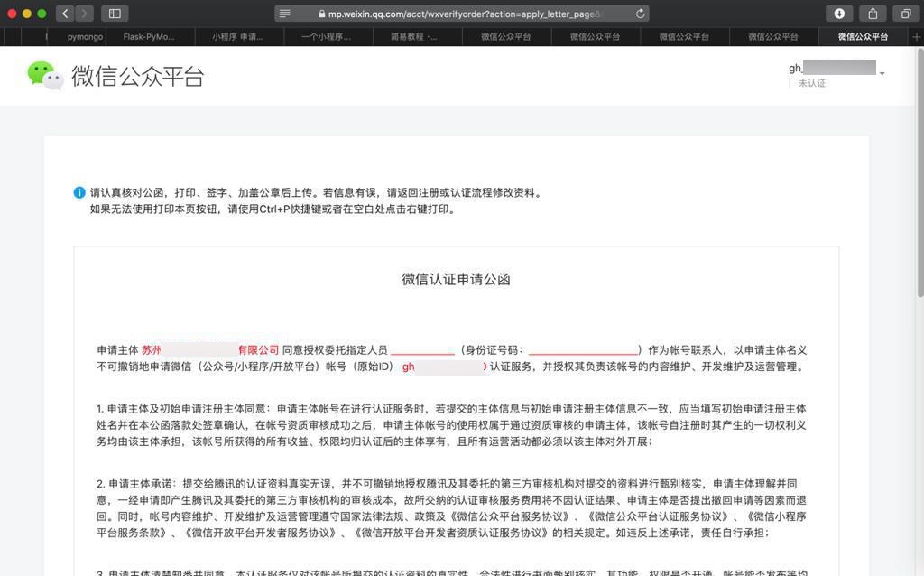924x576 pixels.
Task: Focus the mp.weixin.qq.com address bar
Action: coord(461,14)
